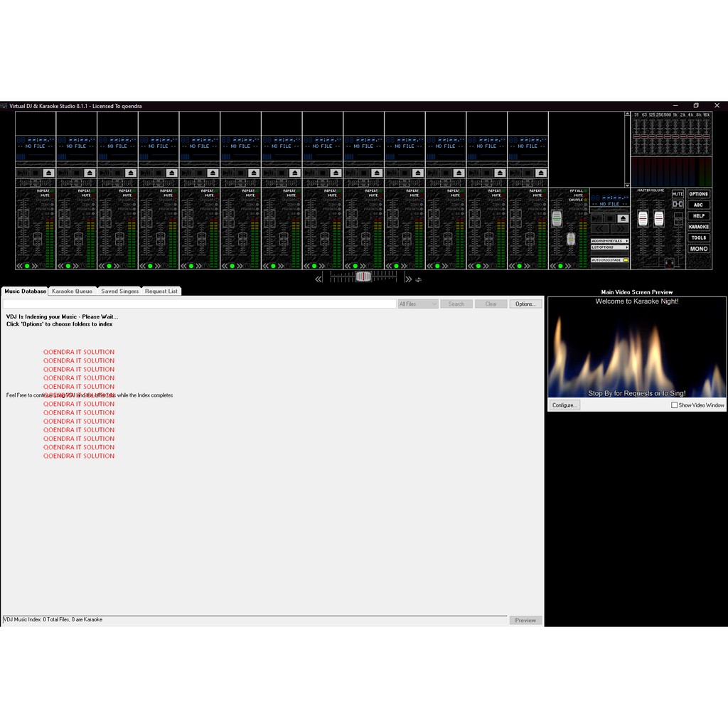728x728 pixels.
Task: Open the Saved Singers tab
Action: point(119,291)
